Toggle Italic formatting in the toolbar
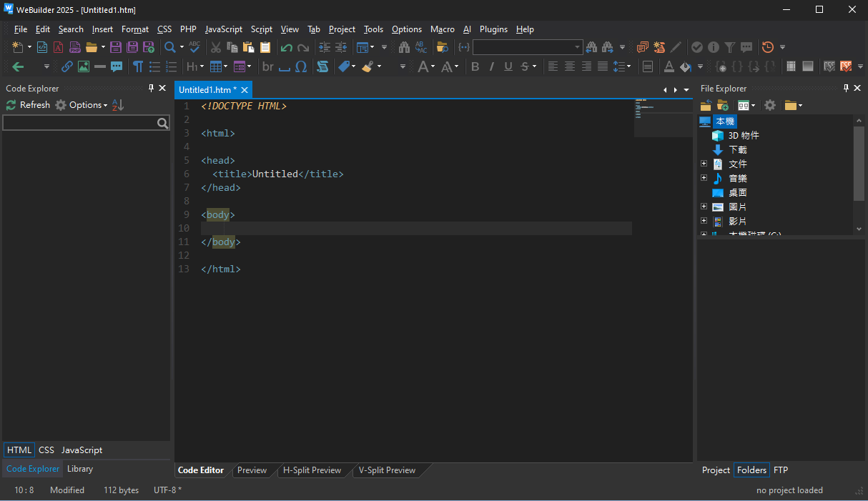 [492, 66]
